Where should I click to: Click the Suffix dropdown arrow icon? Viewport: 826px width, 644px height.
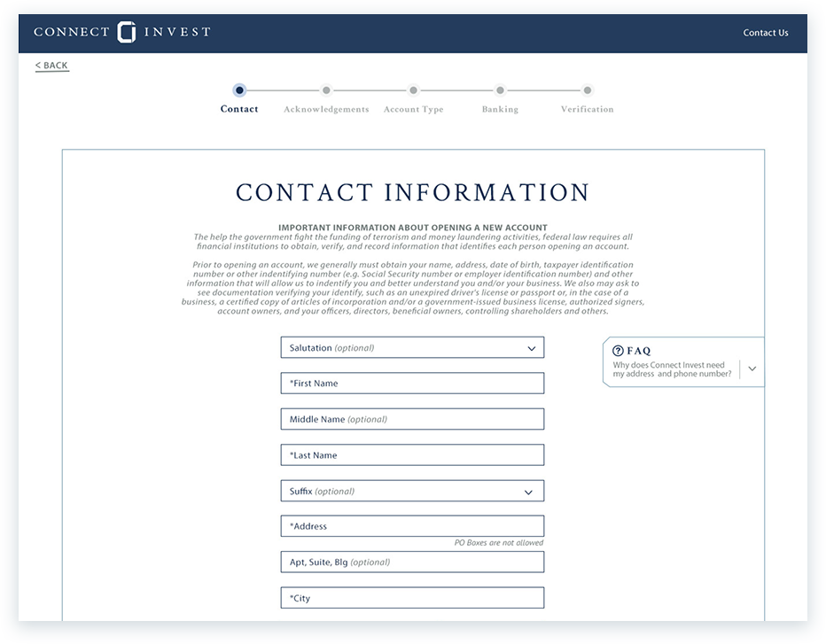pos(530,490)
